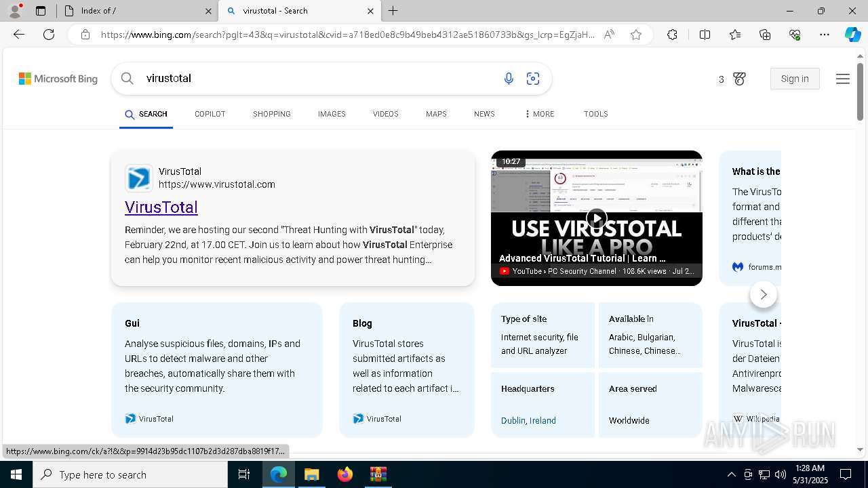Screen dimensions: 868x488
Task: Open File Explorer from the taskbar
Action: pyautogui.click(x=311, y=474)
